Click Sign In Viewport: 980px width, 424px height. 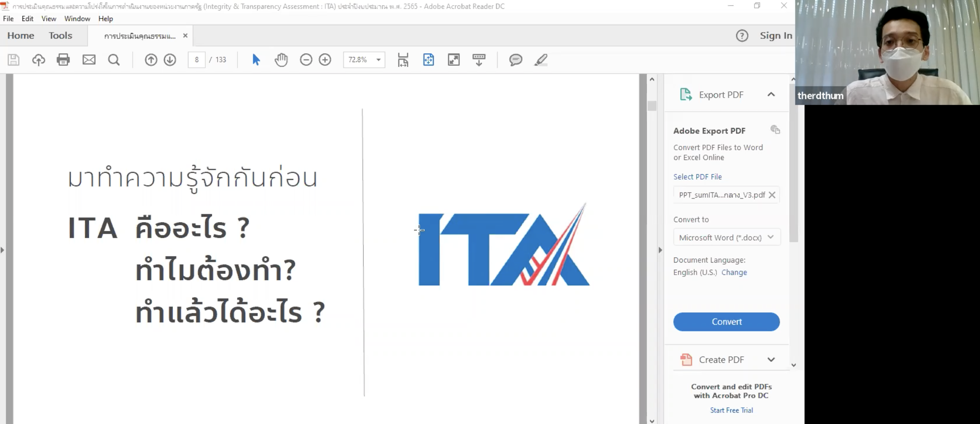[x=776, y=36]
